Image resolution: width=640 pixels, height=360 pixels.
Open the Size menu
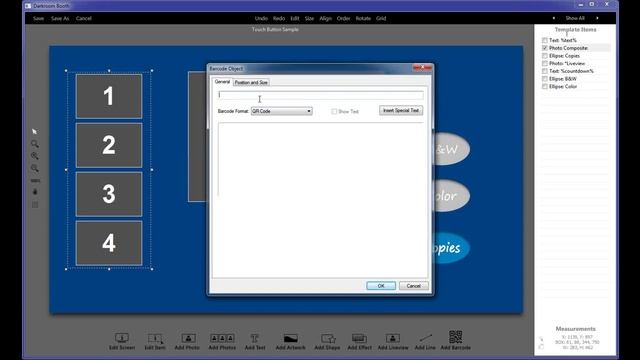point(309,18)
